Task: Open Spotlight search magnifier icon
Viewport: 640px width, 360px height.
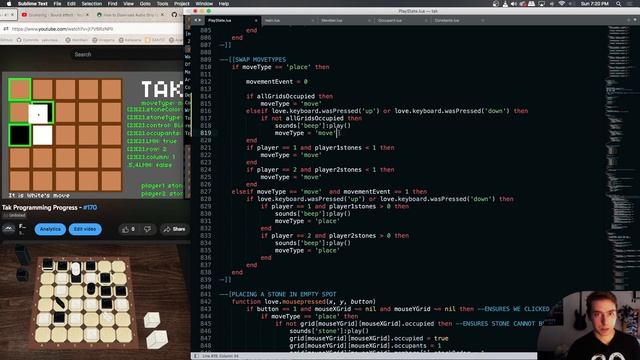Action: pyautogui.click(x=619, y=4)
